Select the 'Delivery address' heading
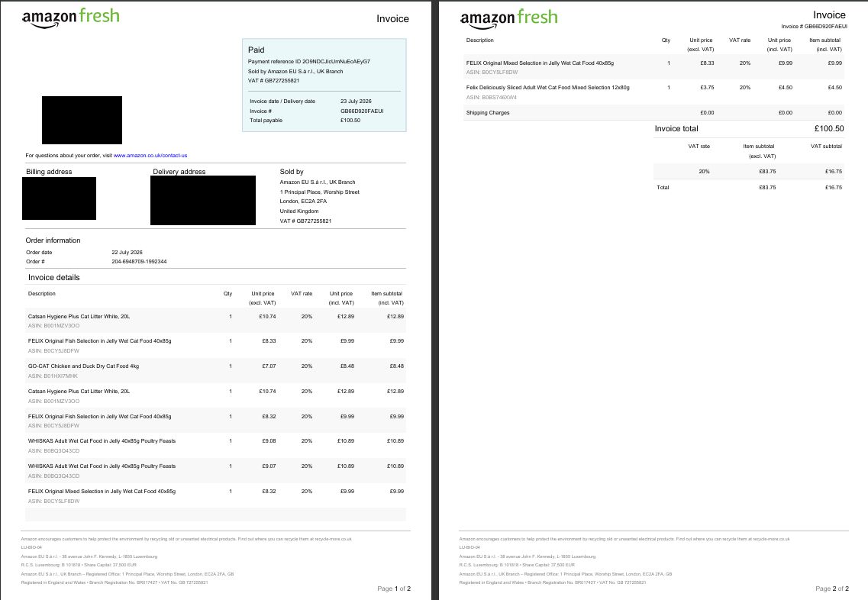868x600 pixels. (179, 172)
